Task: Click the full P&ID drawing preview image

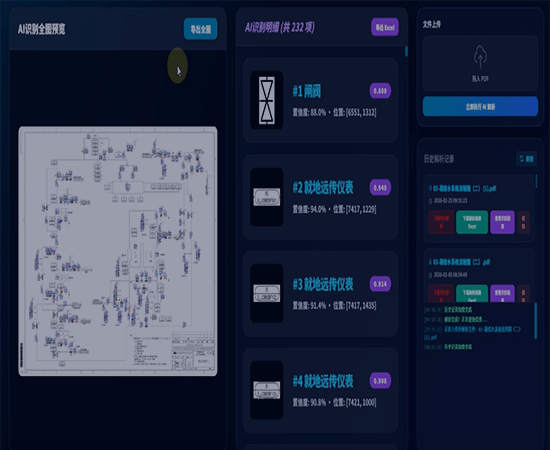Action: pos(118,251)
